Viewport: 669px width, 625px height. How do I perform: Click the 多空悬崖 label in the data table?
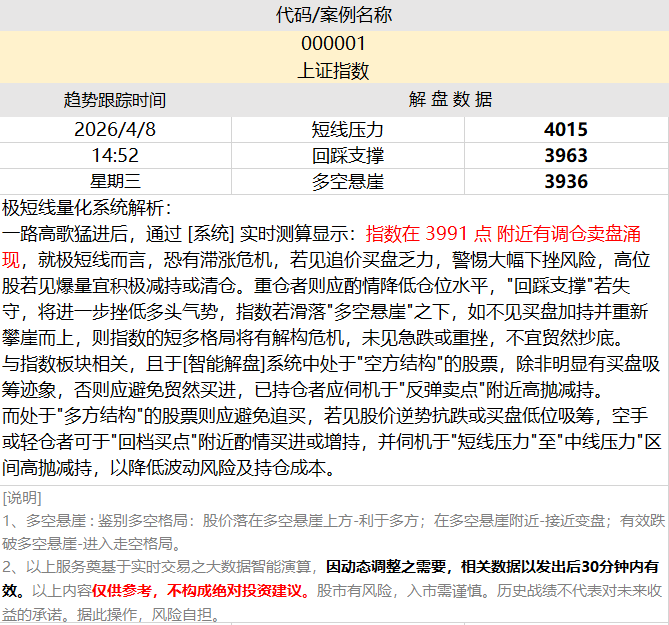[x=348, y=182]
